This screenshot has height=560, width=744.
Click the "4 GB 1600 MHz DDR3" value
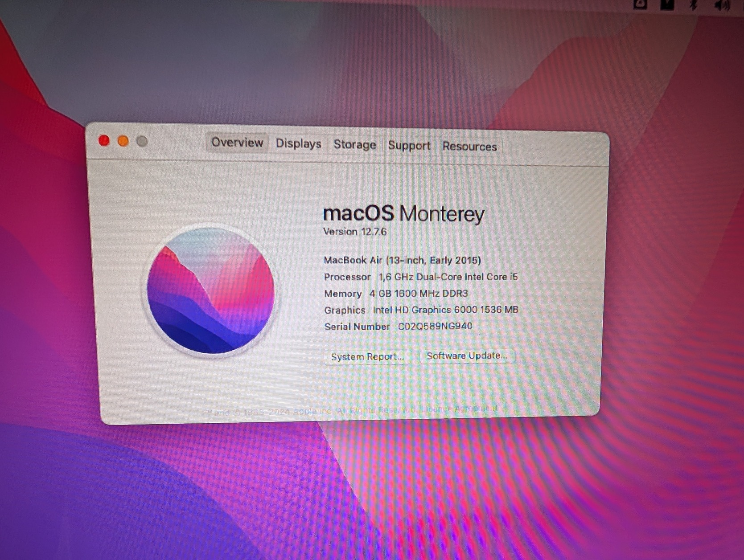(x=419, y=293)
